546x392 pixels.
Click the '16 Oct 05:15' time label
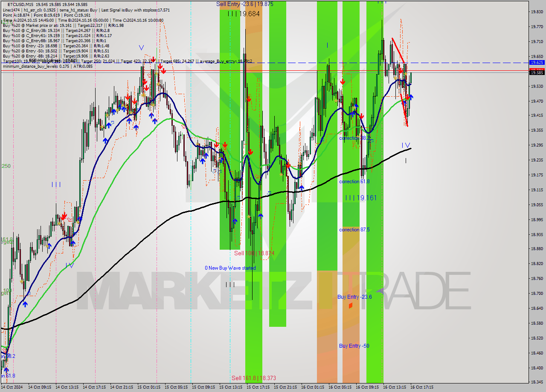pos(340,387)
